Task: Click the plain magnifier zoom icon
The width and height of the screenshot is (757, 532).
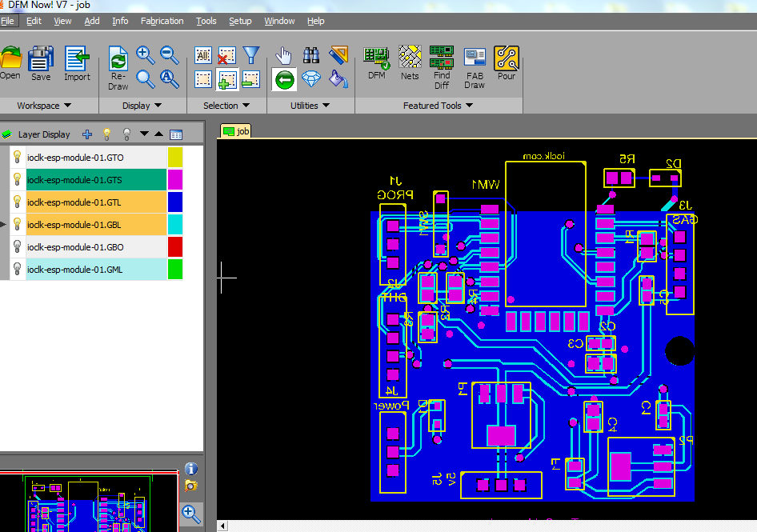Action: (x=146, y=79)
